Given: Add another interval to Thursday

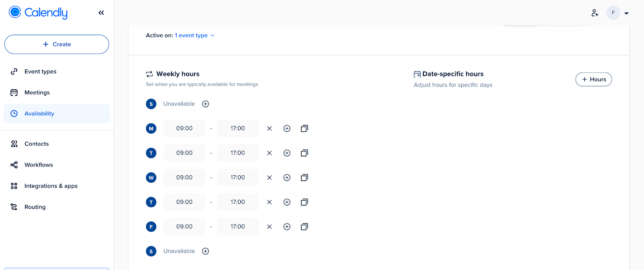Looking at the screenshot, I should click(x=287, y=202).
